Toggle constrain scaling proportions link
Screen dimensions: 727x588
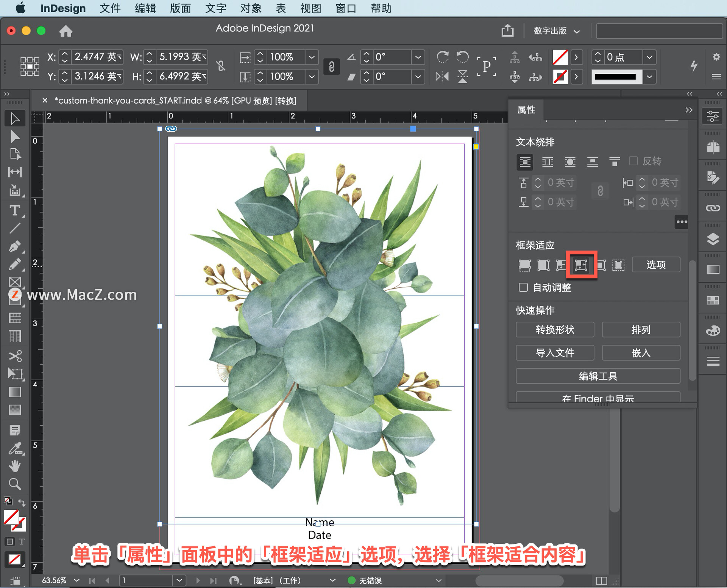coord(331,67)
